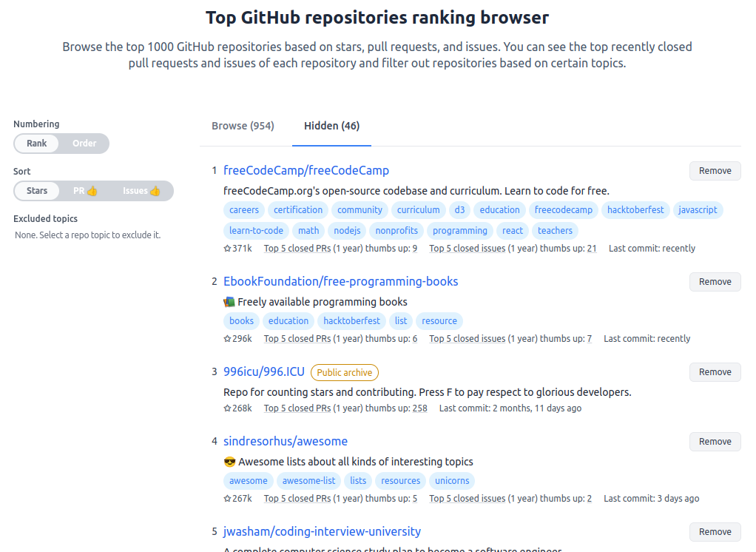Click 'Last commit: 2 months, 11 days ago'
The height and width of the screenshot is (552, 756).
[510, 408]
